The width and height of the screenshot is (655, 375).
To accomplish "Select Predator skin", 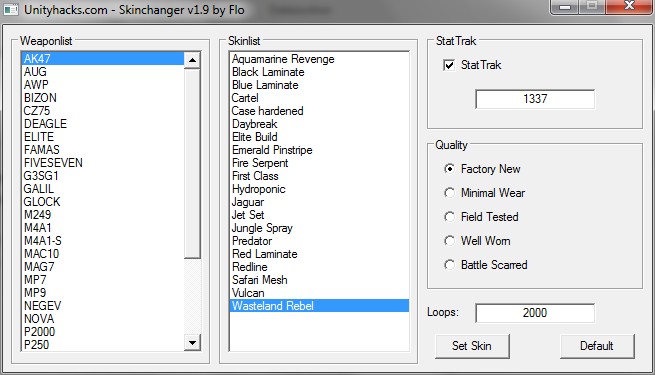I will 319,241.
